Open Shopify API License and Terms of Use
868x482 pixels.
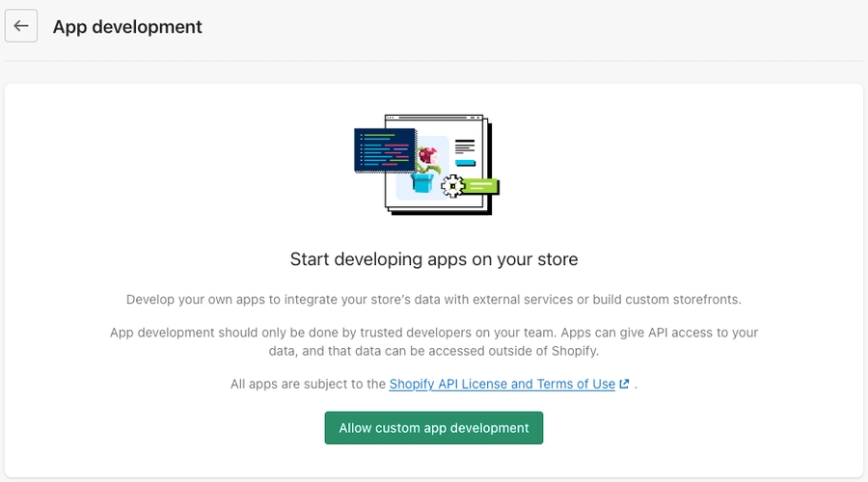[x=502, y=384]
